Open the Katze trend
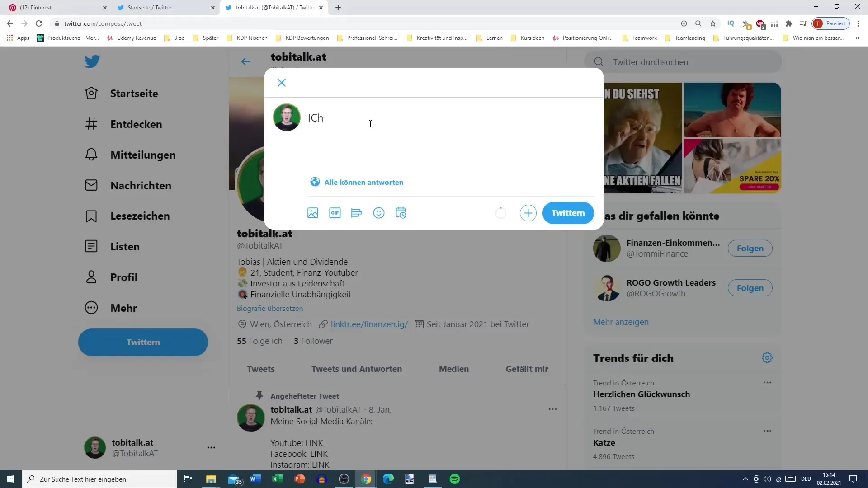Image resolution: width=868 pixels, height=488 pixels. (x=604, y=443)
